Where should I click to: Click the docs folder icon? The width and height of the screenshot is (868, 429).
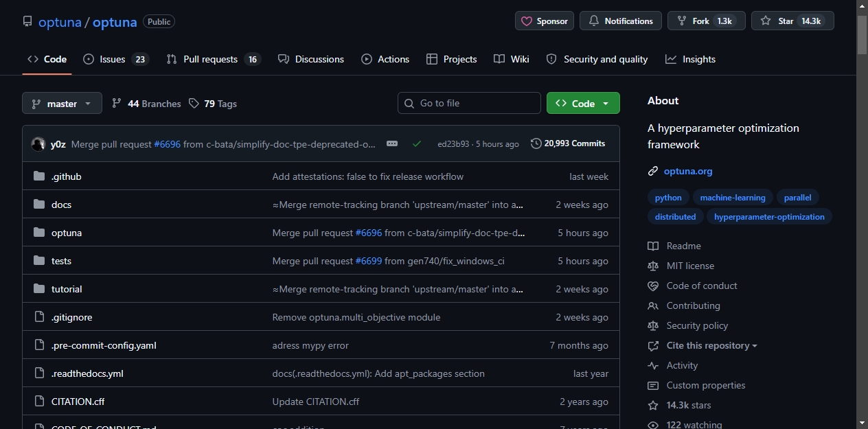39,205
